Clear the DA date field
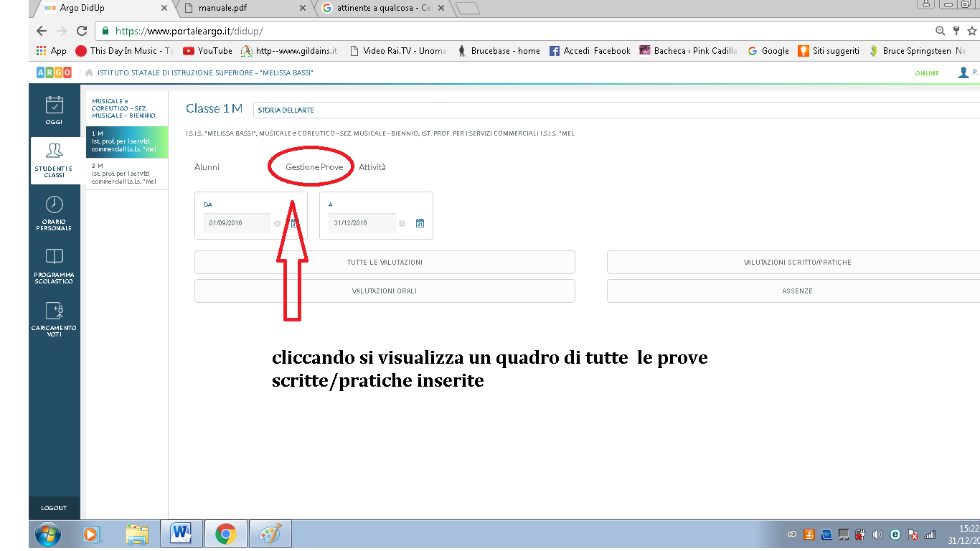Screen dimensions: 980x551 [x=277, y=223]
